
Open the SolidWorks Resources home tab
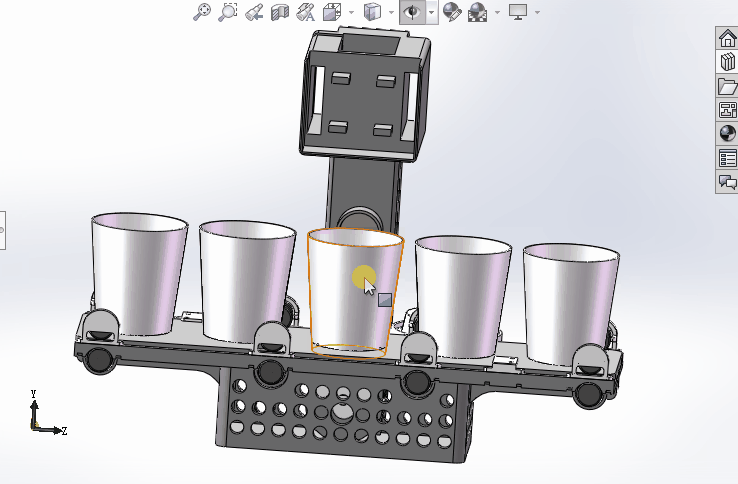[x=727, y=38]
